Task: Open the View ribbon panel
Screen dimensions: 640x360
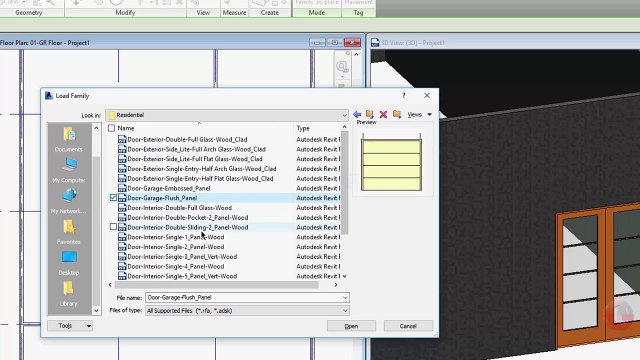Action: tap(203, 13)
